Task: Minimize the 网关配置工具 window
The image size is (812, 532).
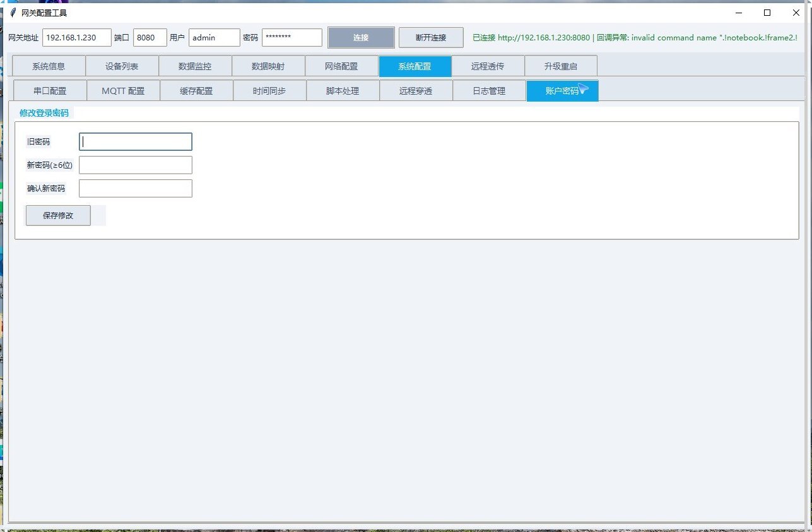Action: [x=738, y=13]
